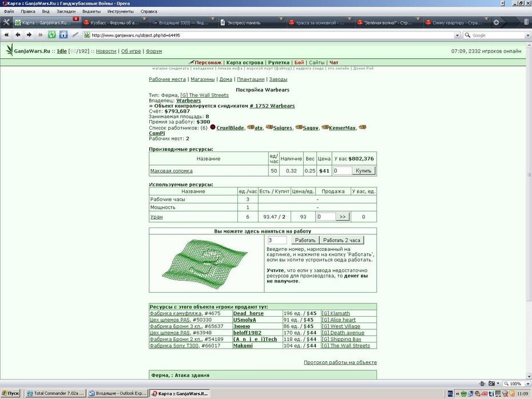The height and width of the screenshot is (399, 532).
Task: Click the fast forward navigation button
Action: point(41,34)
